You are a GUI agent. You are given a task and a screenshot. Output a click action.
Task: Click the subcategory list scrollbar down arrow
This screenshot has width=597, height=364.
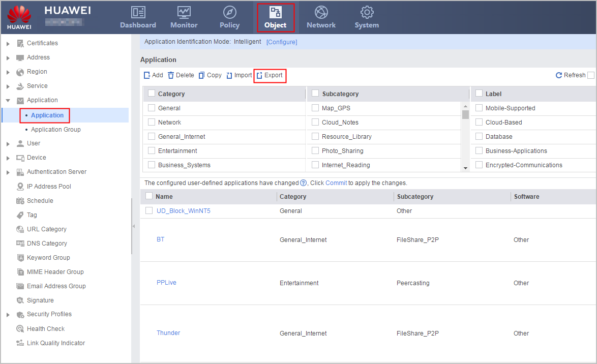[465, 168]
